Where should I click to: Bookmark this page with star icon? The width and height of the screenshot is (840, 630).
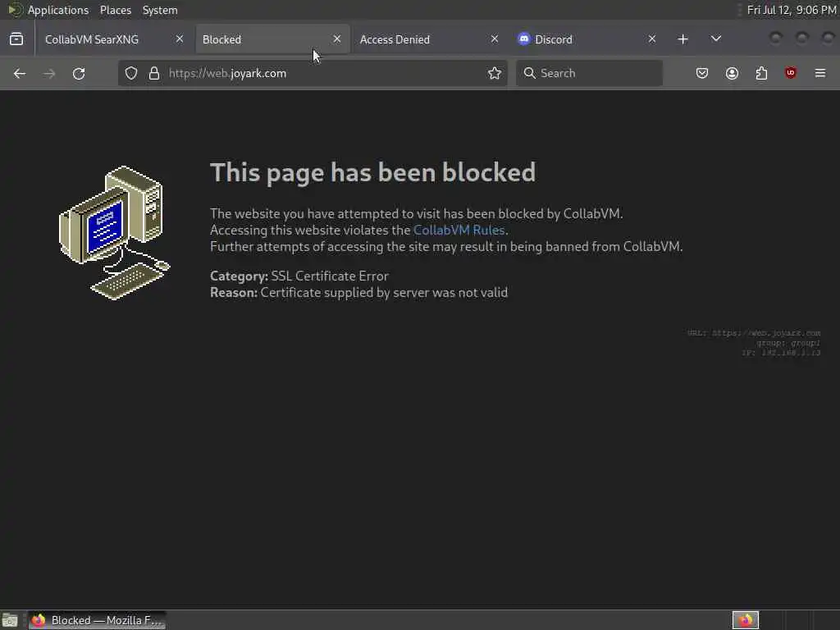coord(495,73)
